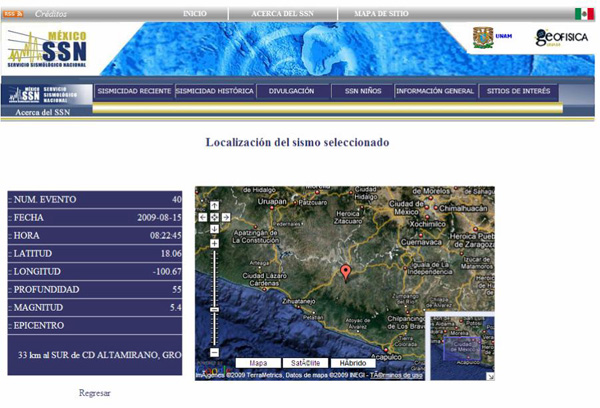This screenshot has width=600, height=408.
Task: Pan map down with arrow
Action: (214, 229)
